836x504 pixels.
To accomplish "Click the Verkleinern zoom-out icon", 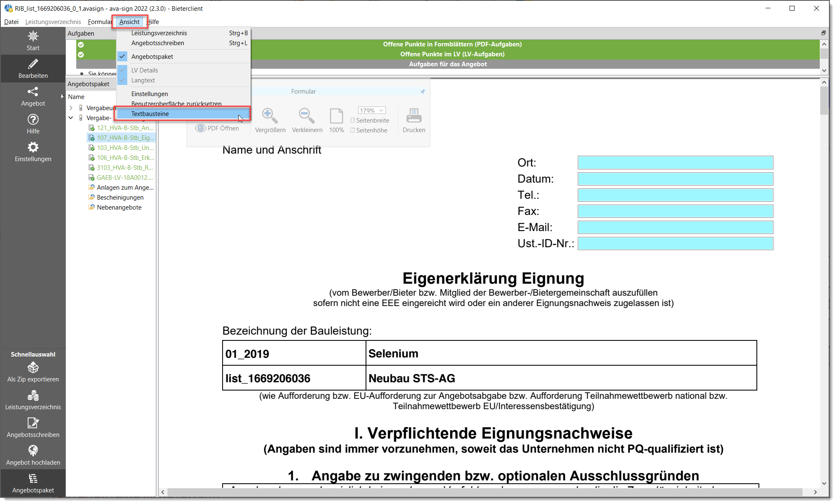I will 307,116.
